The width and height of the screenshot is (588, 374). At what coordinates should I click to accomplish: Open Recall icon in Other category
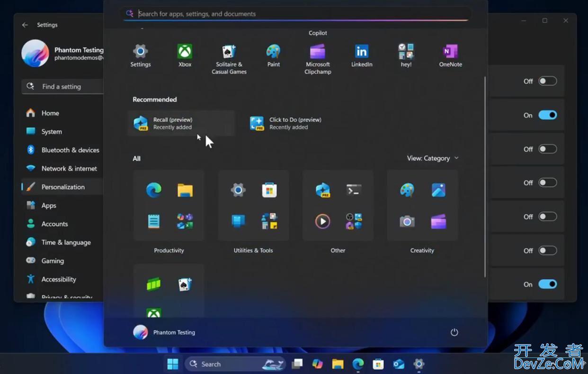coord(322,190)
